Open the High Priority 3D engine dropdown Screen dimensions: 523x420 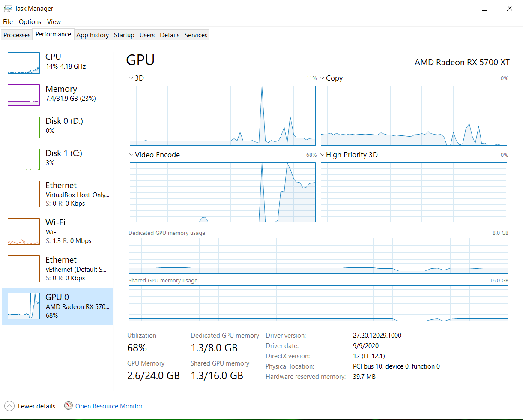click(x=322, y=155)
